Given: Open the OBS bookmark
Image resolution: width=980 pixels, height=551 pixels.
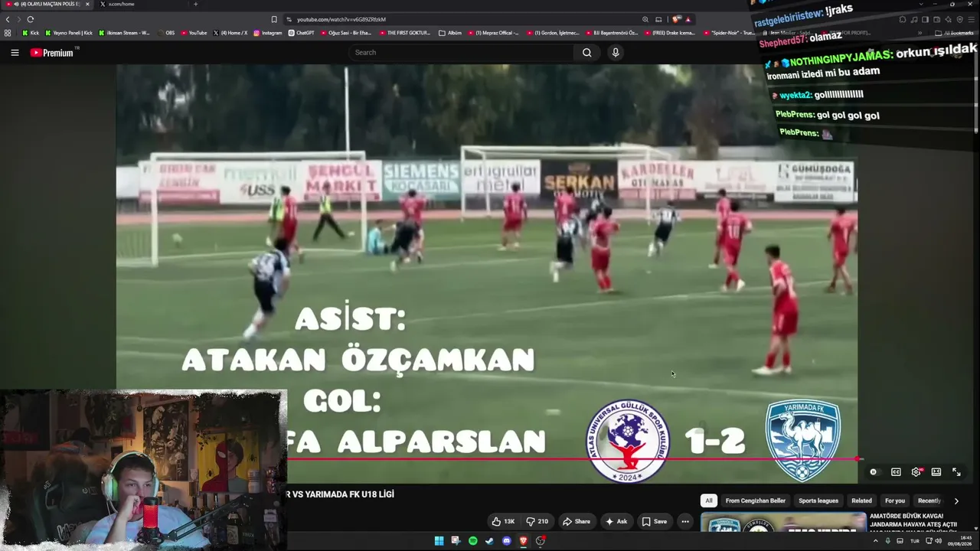Looking at the screenshot, I should (x=166, y=33).
